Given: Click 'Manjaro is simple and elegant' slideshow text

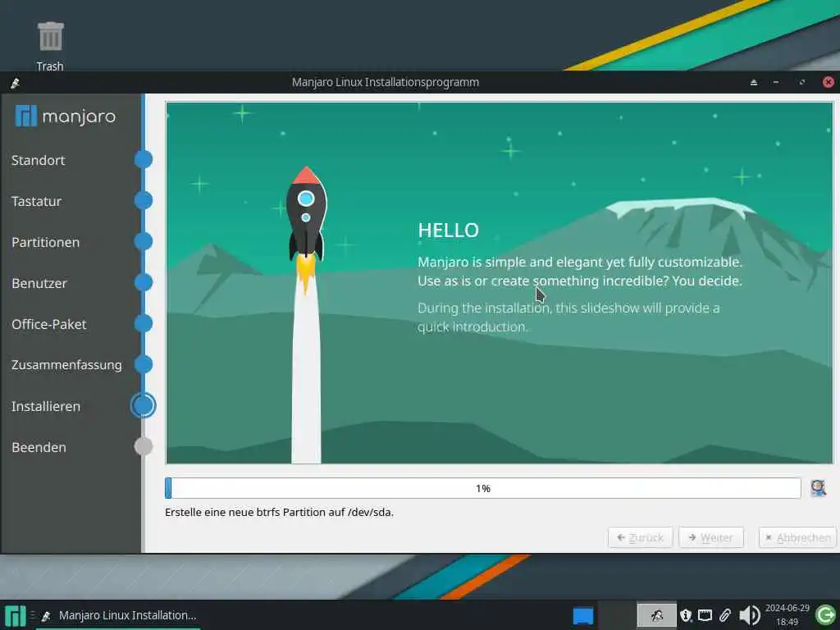Looking at the screenshot, I should pyautogui.click(x=580, y=272).
